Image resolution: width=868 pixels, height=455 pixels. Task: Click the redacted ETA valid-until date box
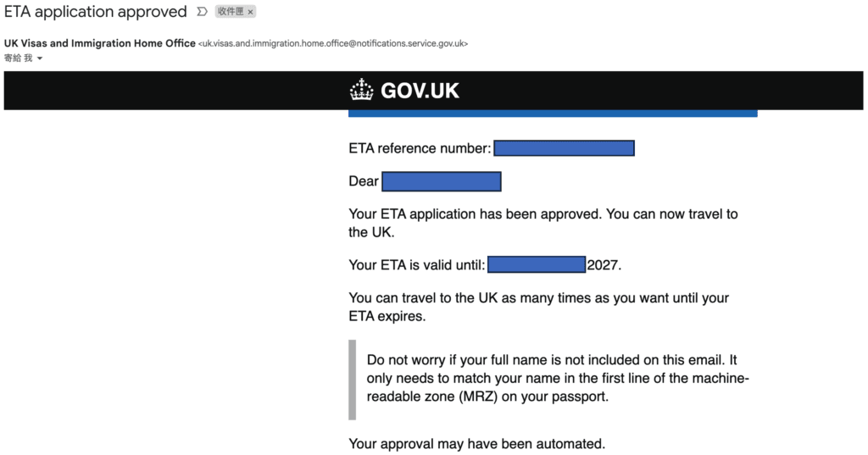(x=537, y=264)
